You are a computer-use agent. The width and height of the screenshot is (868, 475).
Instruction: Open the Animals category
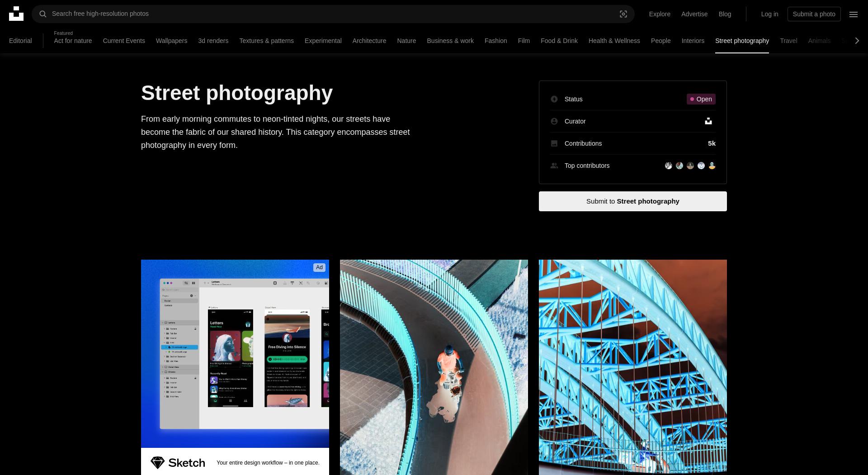pyautogui.click(x=819, y=41)
